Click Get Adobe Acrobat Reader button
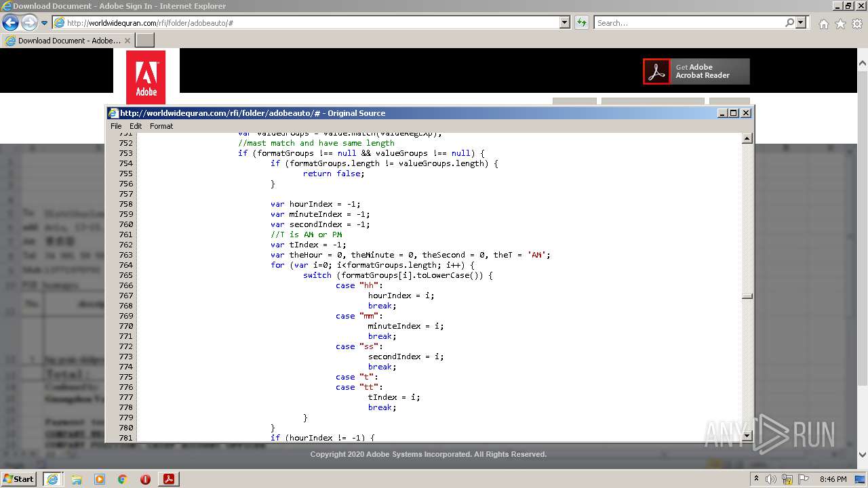 point(696,71)
